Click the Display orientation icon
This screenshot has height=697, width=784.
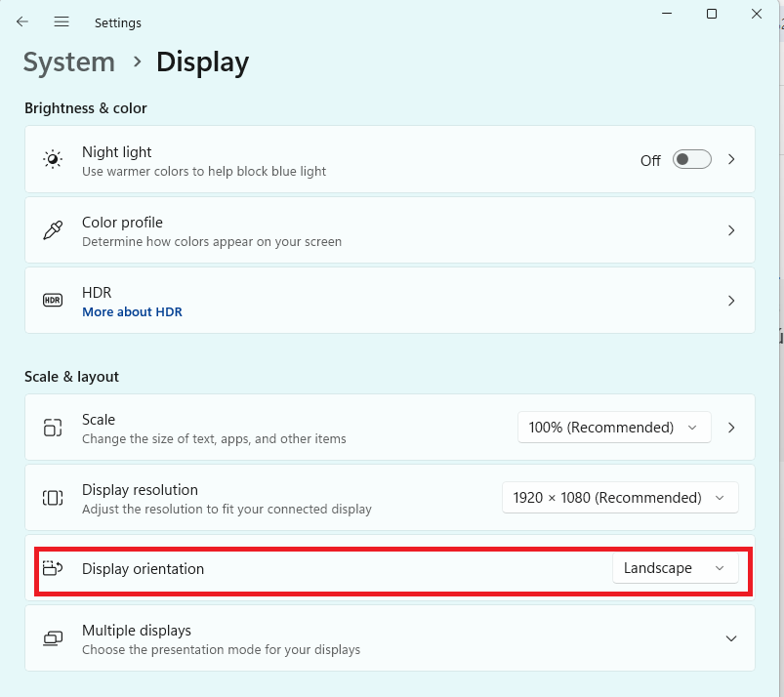coord(53,568)
